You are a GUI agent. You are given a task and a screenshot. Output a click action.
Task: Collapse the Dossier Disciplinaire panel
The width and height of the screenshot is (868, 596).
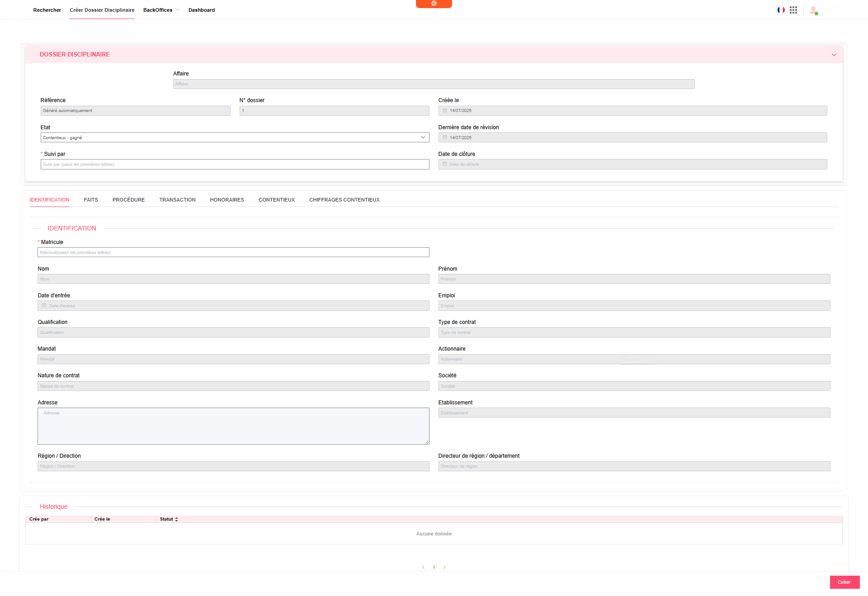(x=834, y=55)
